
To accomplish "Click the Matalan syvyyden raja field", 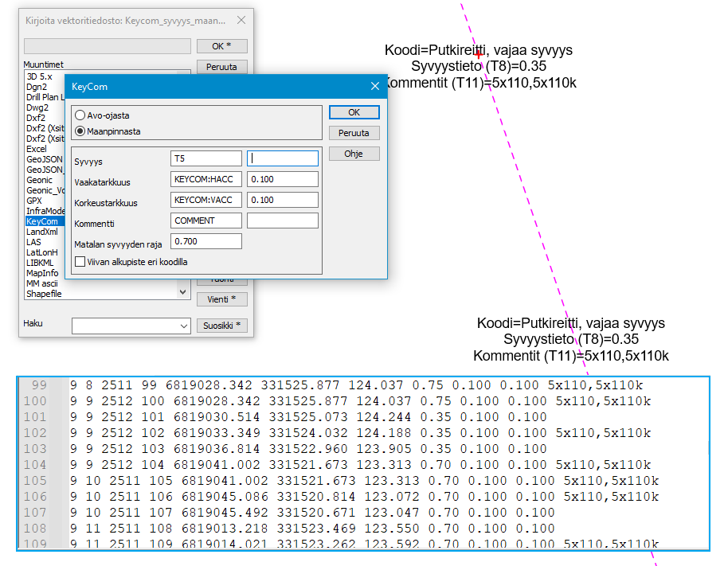I will point(205,241).
